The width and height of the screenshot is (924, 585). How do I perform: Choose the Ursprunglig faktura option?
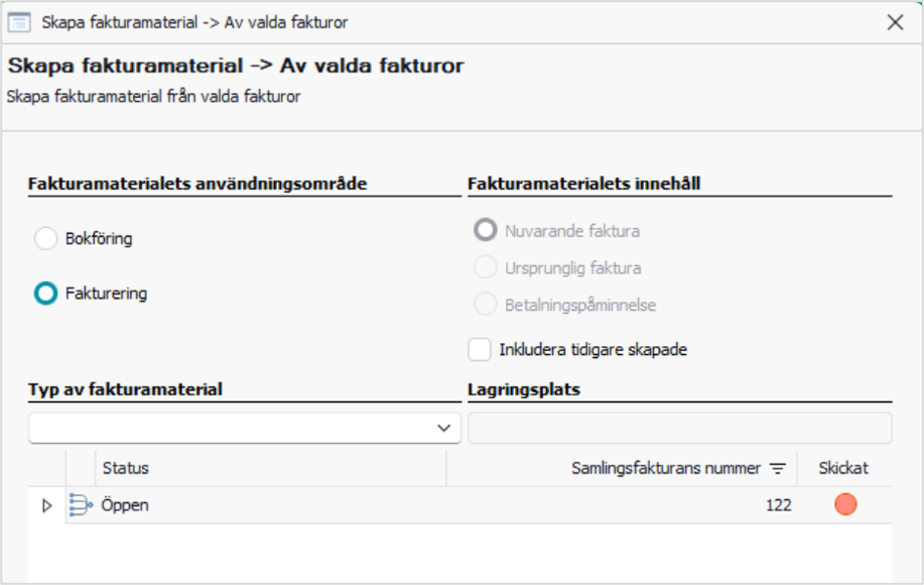[485, 267]
